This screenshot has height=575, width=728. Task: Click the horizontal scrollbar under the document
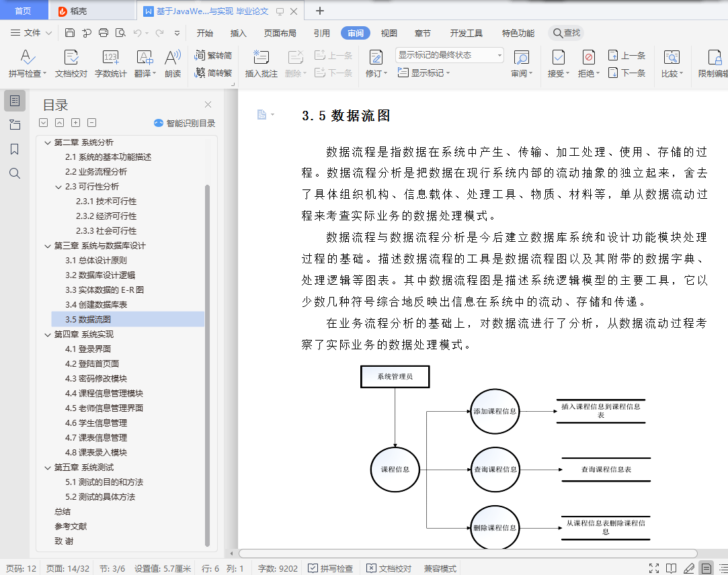(x=468, y=554)
